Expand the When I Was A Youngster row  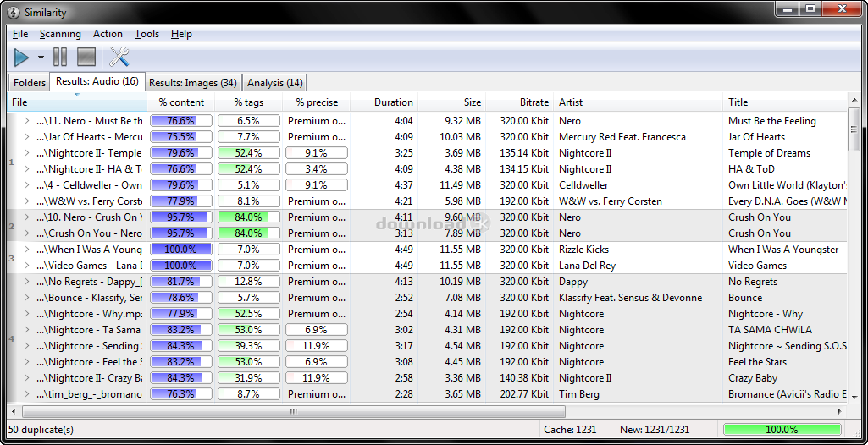click(26, 250)
